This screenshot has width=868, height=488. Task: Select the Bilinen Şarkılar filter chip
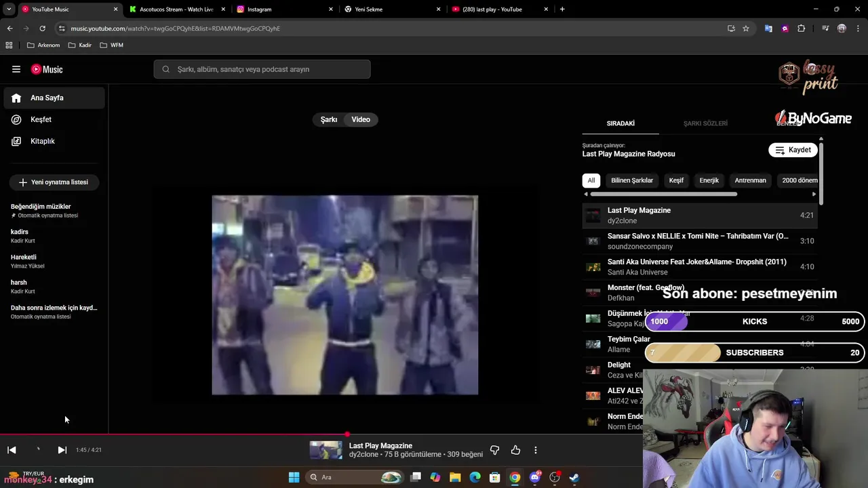632,180
